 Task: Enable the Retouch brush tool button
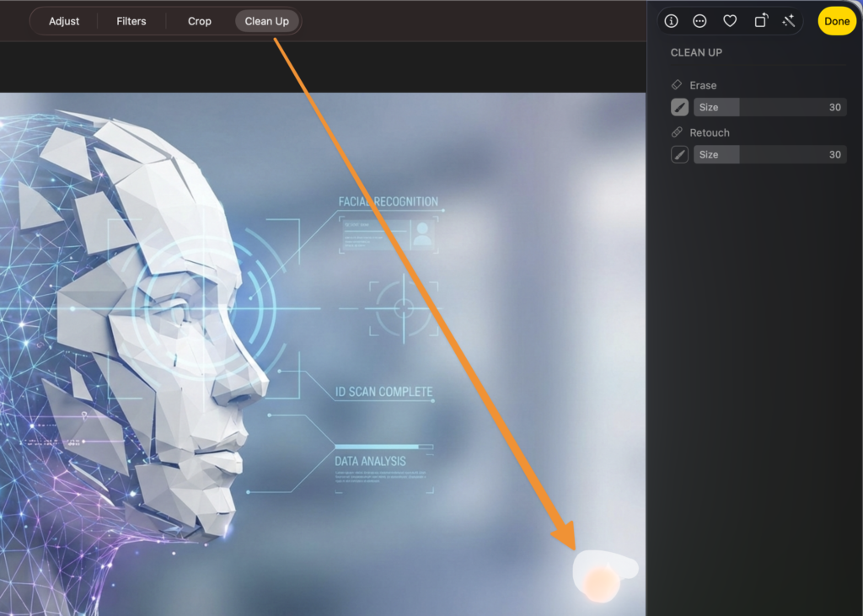tap(679, 154)
